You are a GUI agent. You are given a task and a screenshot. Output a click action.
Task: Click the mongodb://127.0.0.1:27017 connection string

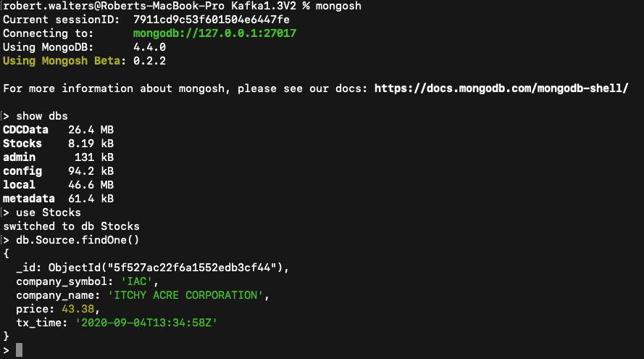[214, 33]
